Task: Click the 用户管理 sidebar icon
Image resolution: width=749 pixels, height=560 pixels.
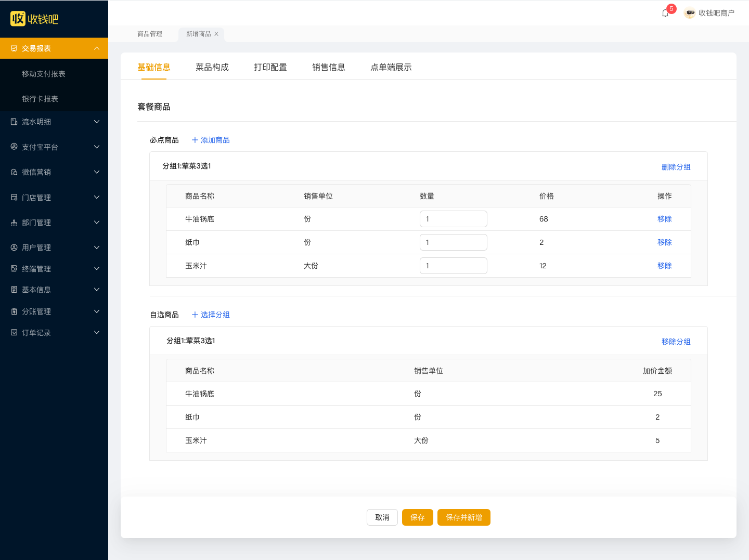Action: [x=14, y=248]
